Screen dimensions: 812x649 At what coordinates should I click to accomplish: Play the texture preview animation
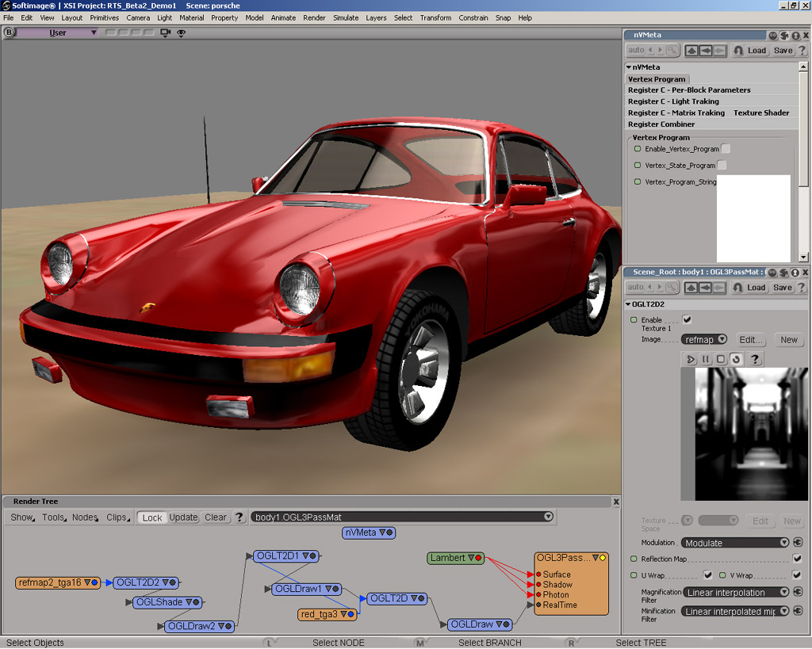[x=691, y=359]
